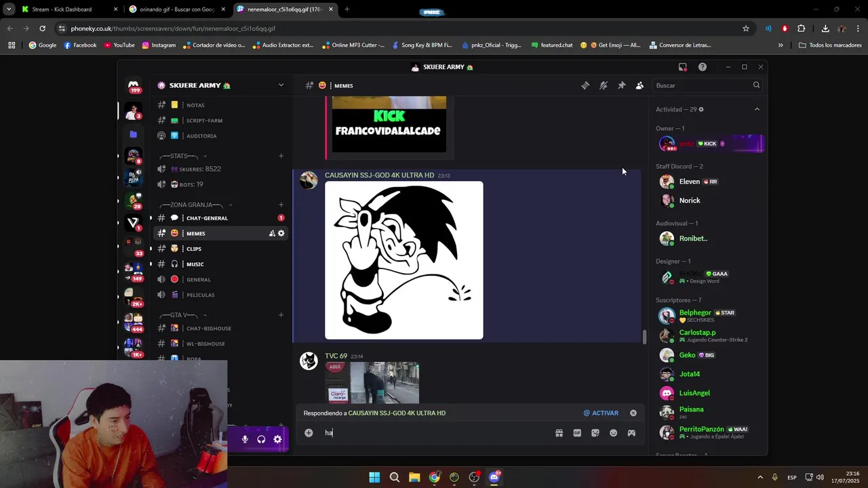This screenshot has height=488, width=868.
Task: Open the GIF picker
Action: 577,432
